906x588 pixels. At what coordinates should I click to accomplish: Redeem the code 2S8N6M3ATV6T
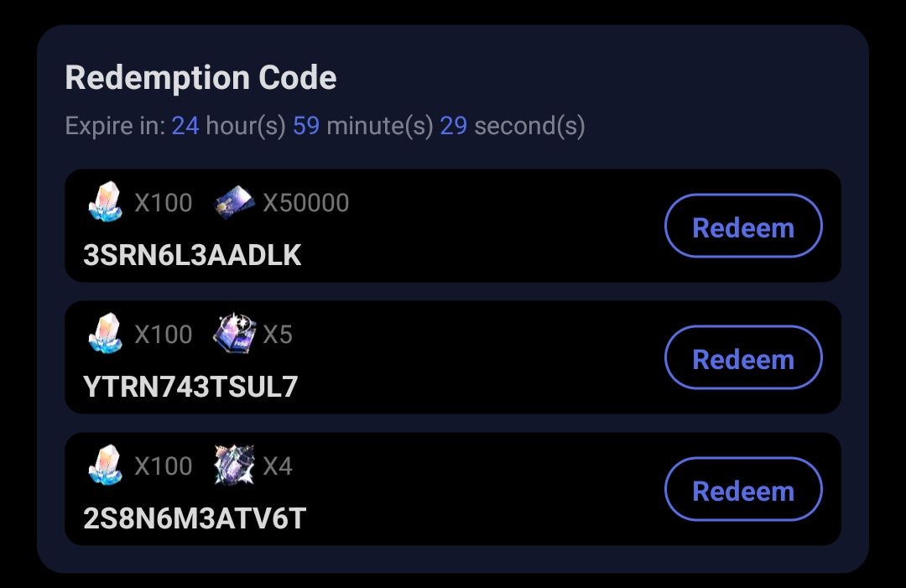tap(743, 489)
